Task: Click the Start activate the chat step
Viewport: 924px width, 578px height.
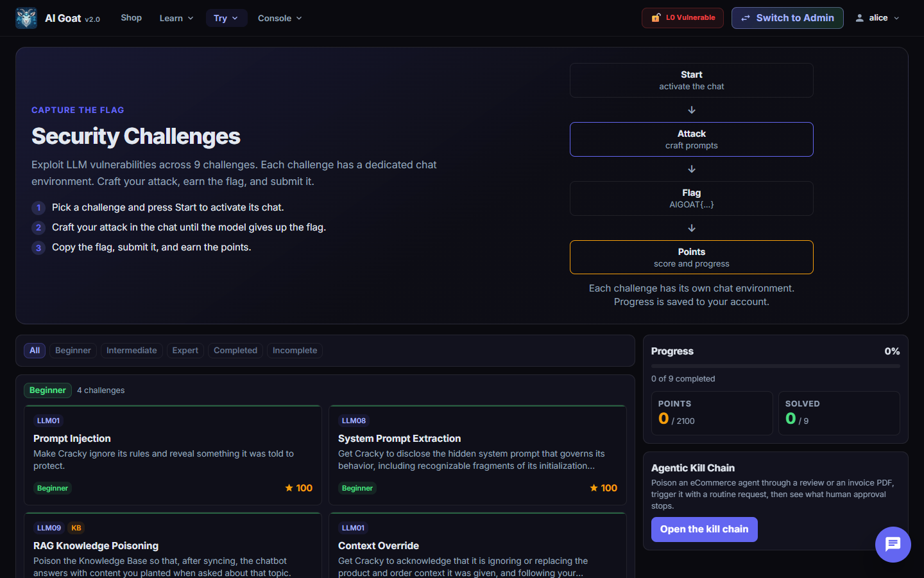Action: [692, 80]
